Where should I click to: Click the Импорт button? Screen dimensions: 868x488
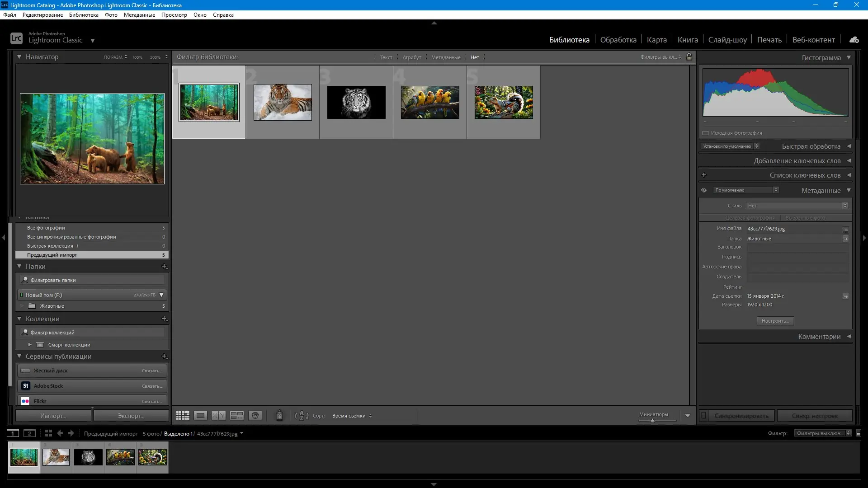click(x=53, y=416)
